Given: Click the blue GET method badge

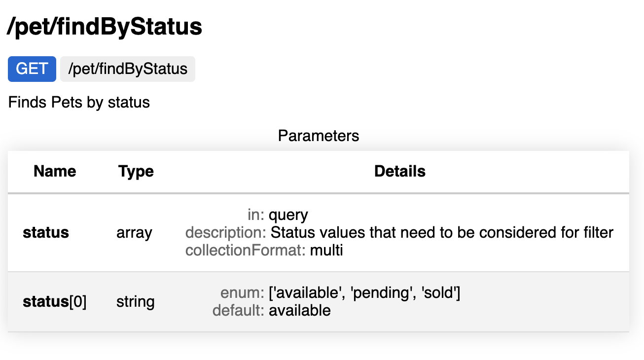Looking at the screenshot, I should [32, 69].
